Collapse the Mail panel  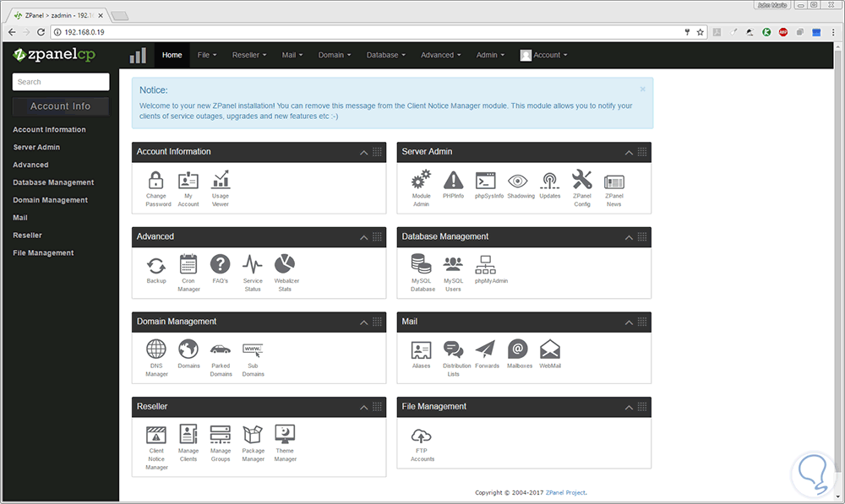tap(629, 322)
